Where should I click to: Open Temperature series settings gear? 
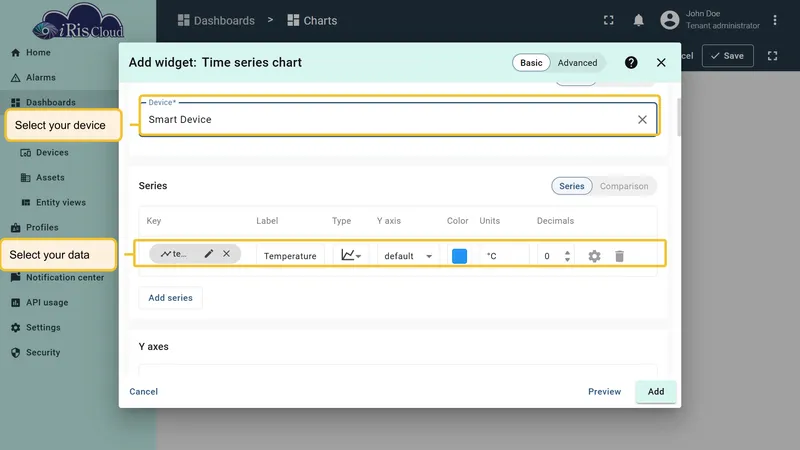click(x=594, y=256)
